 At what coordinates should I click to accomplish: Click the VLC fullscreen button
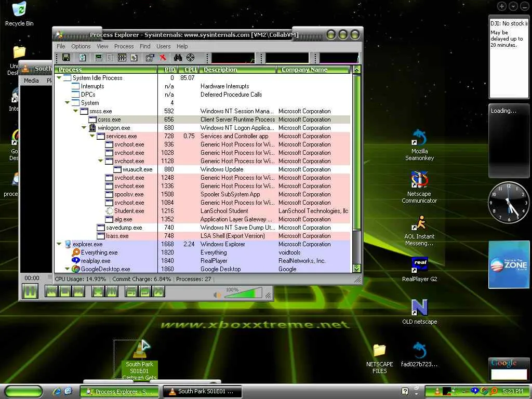98,291
